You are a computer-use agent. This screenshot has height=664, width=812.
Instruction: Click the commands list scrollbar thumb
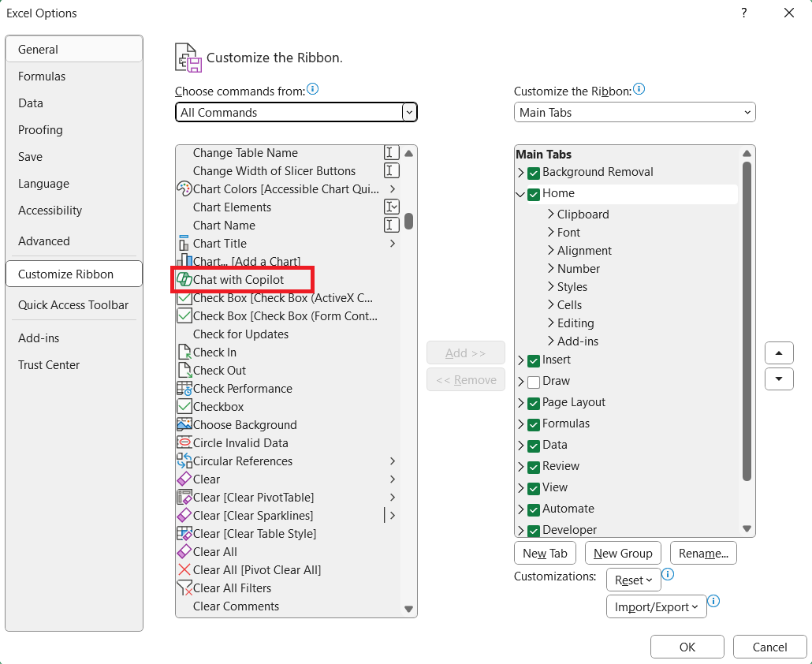coord(408,221)
